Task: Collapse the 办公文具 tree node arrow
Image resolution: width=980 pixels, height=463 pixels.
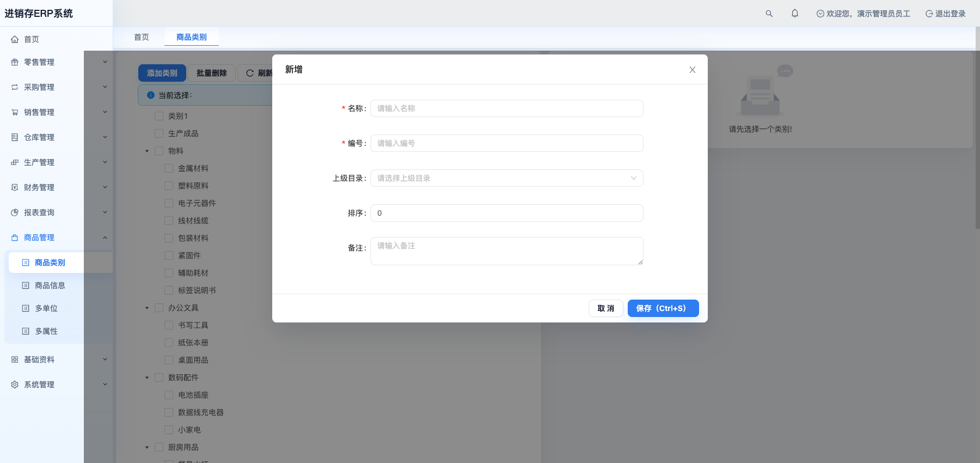Action: click(x=147, y=308)
